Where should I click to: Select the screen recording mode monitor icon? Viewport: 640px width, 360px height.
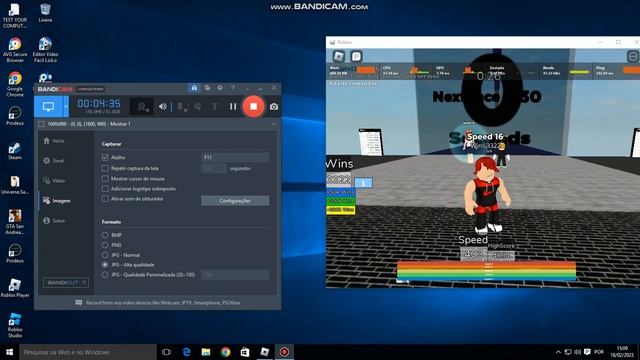(48, 107)
